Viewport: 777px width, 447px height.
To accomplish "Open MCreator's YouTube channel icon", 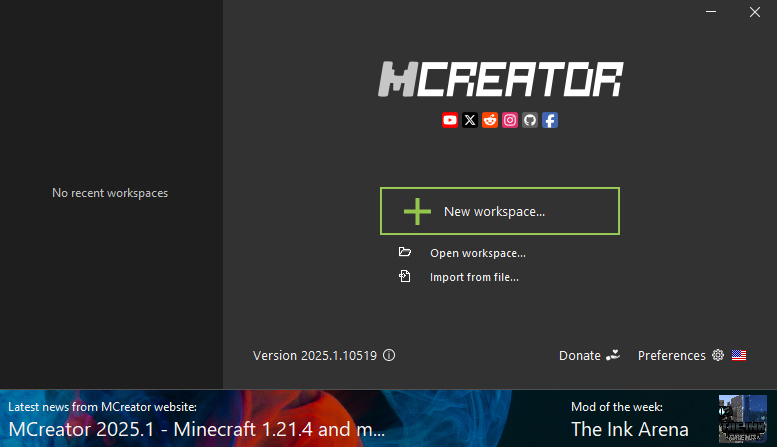I will click(x=449, y=120).
